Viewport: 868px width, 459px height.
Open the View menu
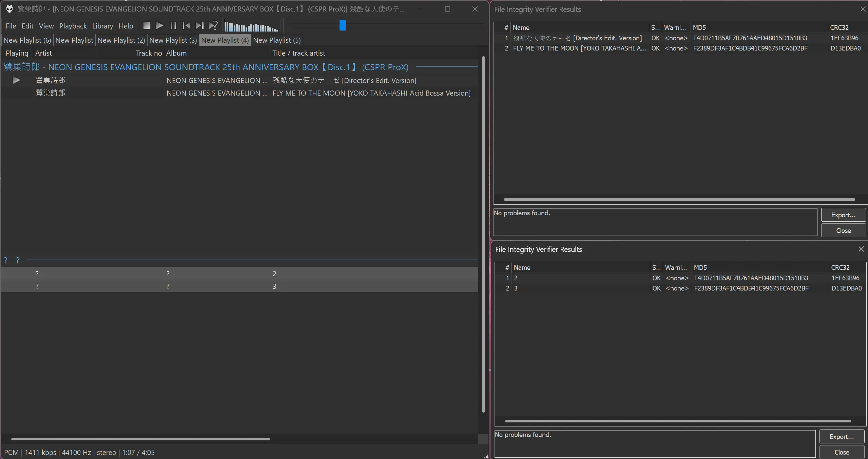(x=46, y=26)
